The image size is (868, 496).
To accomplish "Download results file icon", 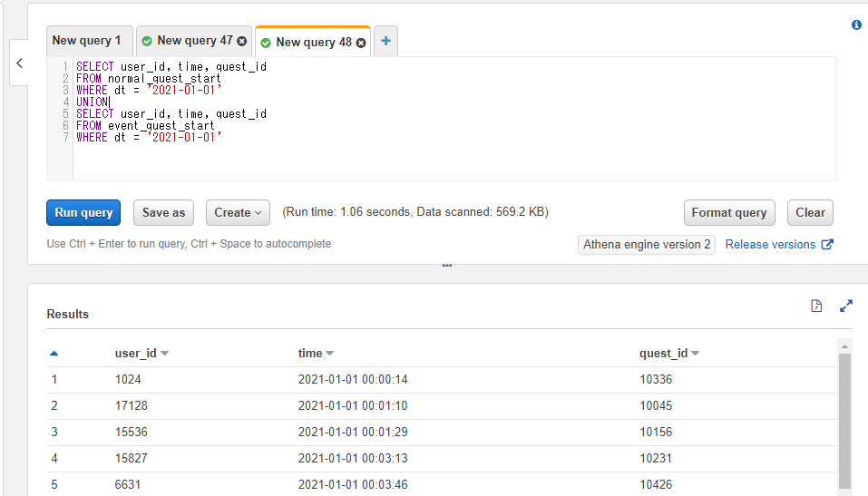I will [816, 306].
